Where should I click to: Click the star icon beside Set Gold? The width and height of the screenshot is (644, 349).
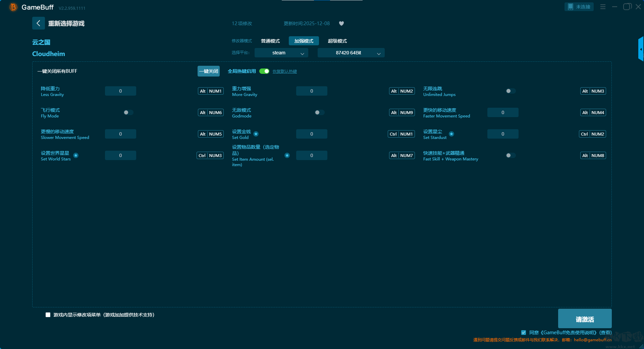[x=256, y=134]
